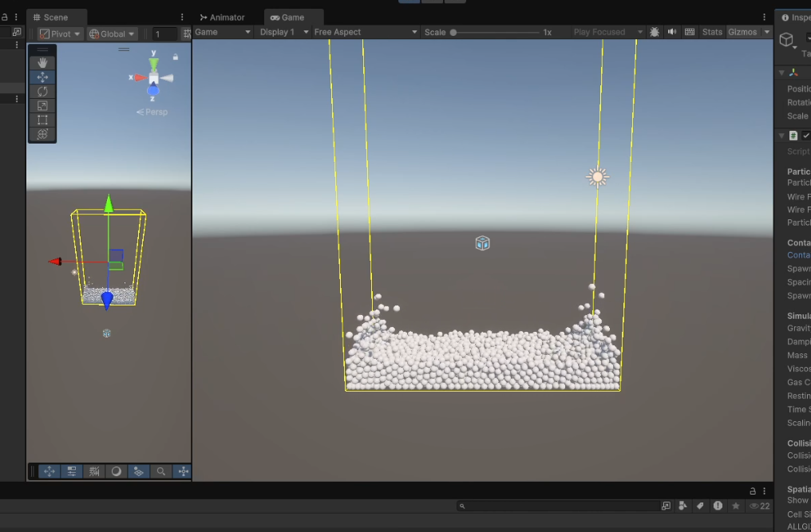Toggle the Gizmos button in Game view
Image resolution: width=811 pixels, height=532 pixels.
coord(742,32)
